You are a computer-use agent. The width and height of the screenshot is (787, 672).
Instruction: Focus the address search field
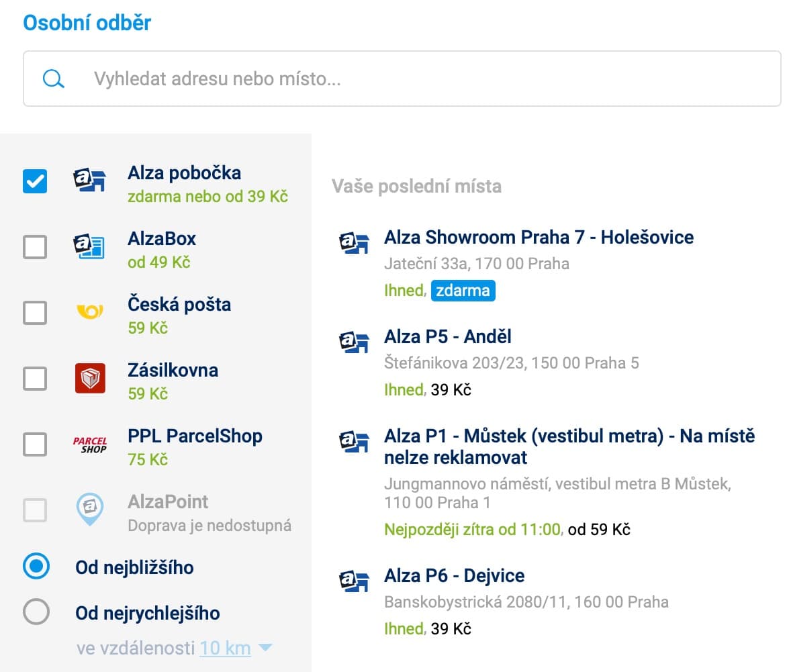(x=430, y=79)
